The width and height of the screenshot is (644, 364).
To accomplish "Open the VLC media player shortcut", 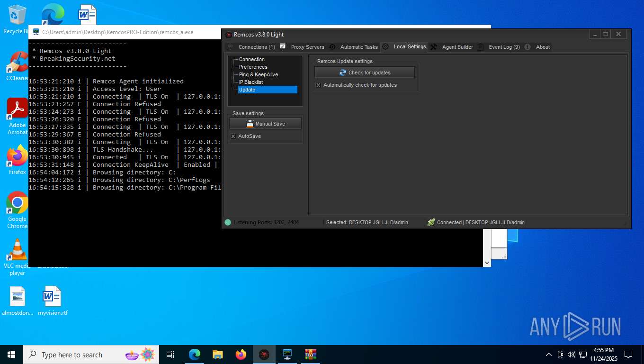I will pos(17,257).
